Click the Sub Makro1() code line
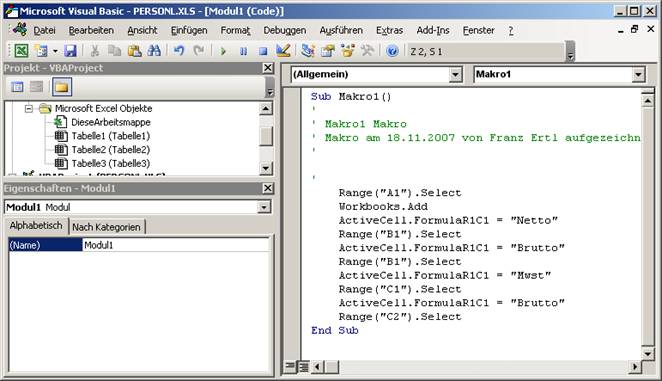 [351, 97]
